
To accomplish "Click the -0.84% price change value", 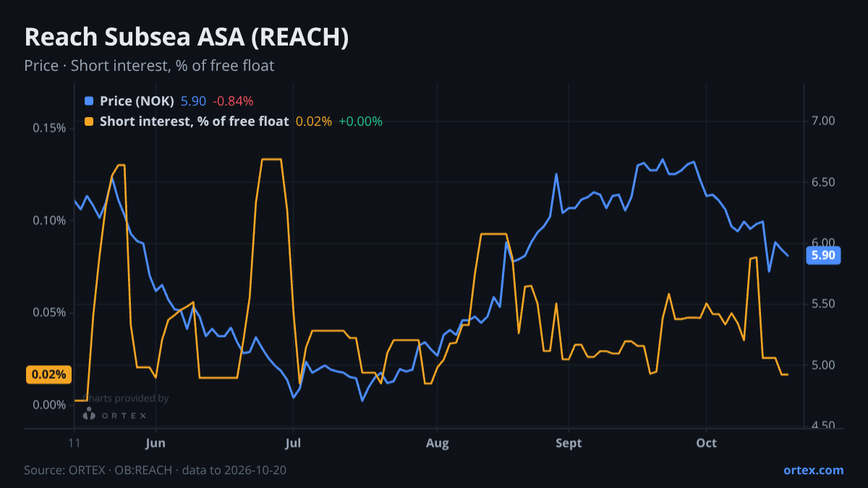I will [233, 101].
